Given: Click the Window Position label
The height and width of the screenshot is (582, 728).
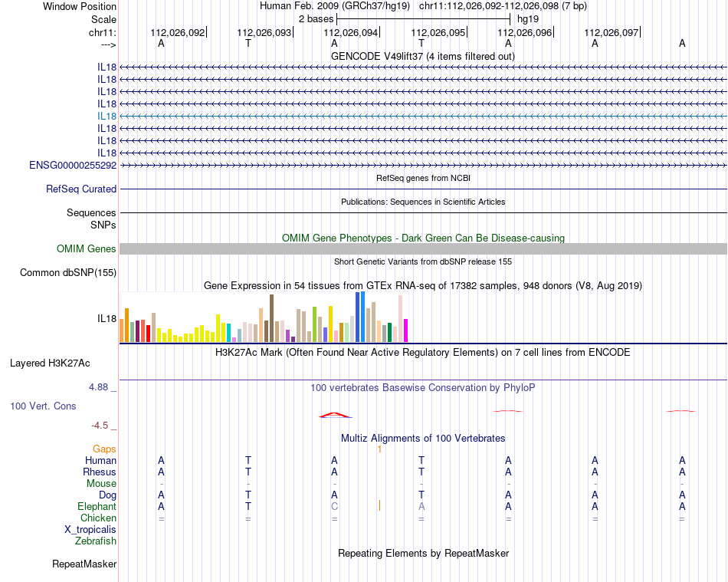Looking at the screenshot, I should [80, 6].
